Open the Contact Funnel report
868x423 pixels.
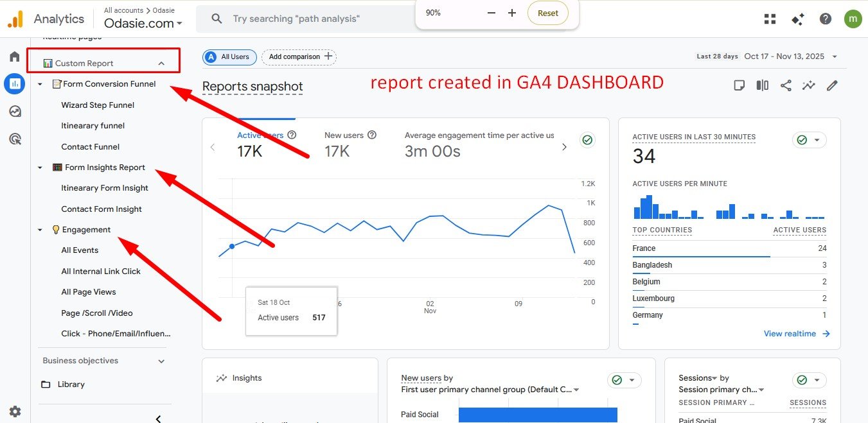pos(91,147)
